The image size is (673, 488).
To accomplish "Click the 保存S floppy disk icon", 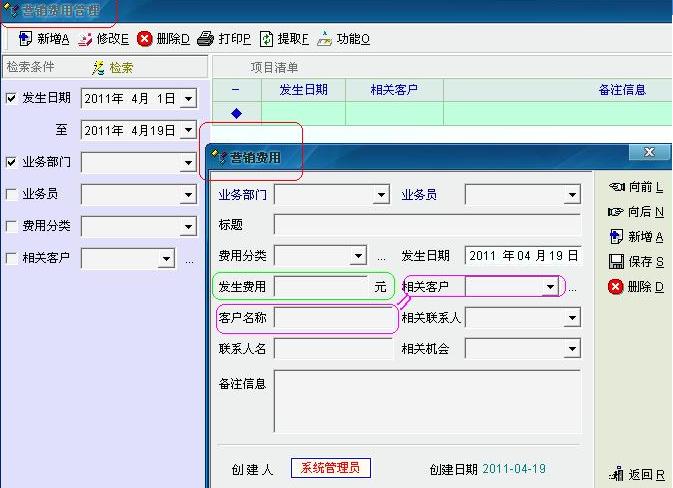I will [616, 262].
